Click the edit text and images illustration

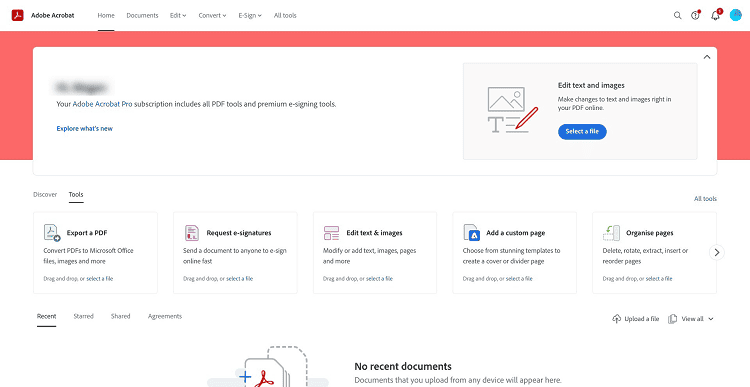(x=512, y=110)
